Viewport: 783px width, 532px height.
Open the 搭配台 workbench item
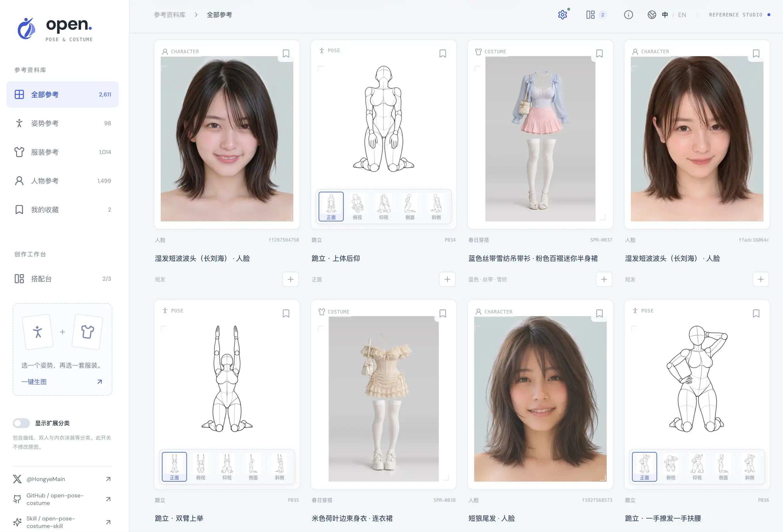[x=62, y=278]
